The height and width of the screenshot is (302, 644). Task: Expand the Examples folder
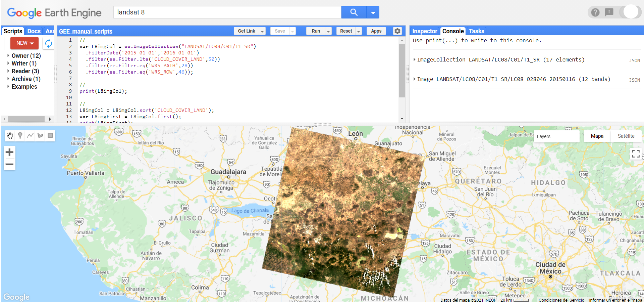click(8, 86)
